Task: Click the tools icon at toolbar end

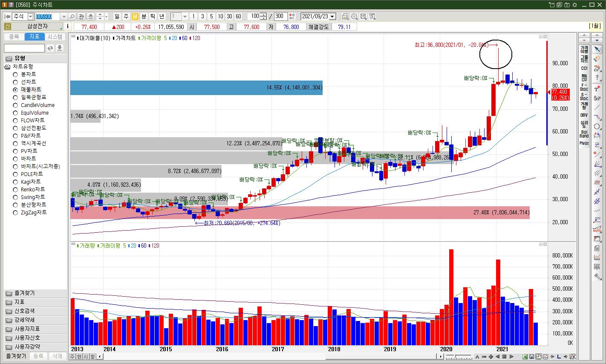Action: (372, 17)
